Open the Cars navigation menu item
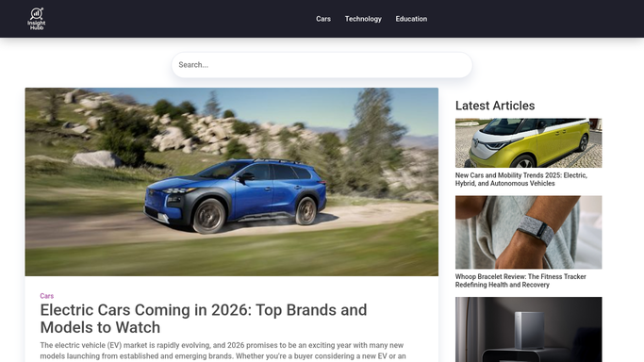This screenshot has height=362, width=644. pyautogui.click(x=323, y=19)
